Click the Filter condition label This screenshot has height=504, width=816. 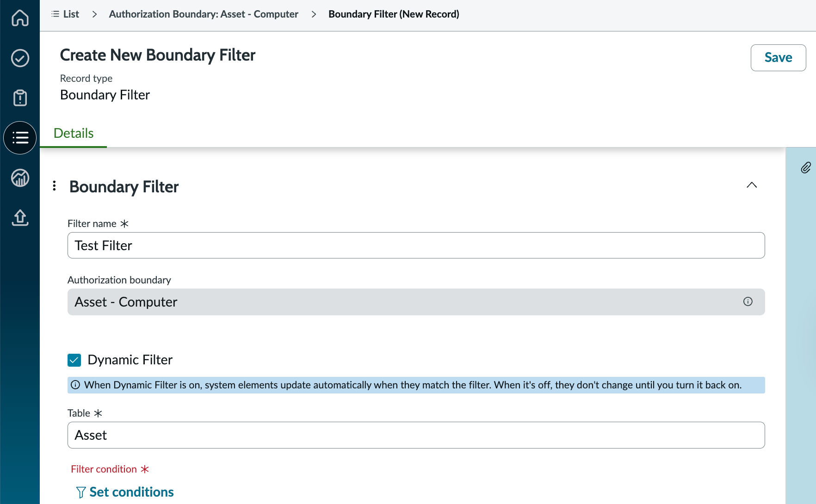tap(104, 469)
